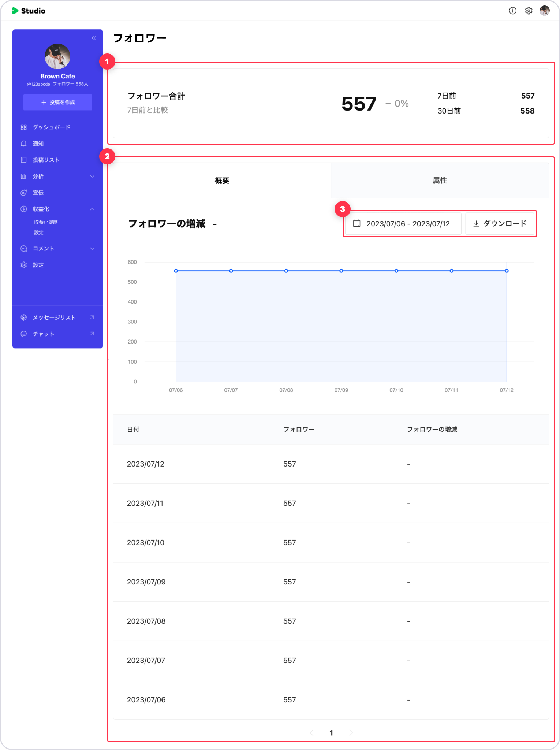Open settings gear icon in top bar

(529, 11)
